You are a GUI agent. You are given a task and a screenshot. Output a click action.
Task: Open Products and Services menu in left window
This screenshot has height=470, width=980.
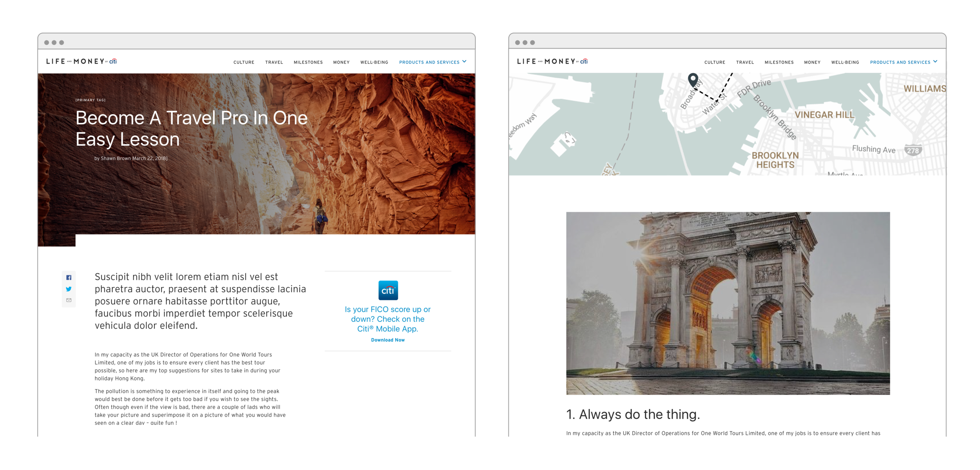pyautogui.click(x=429, y=62)
